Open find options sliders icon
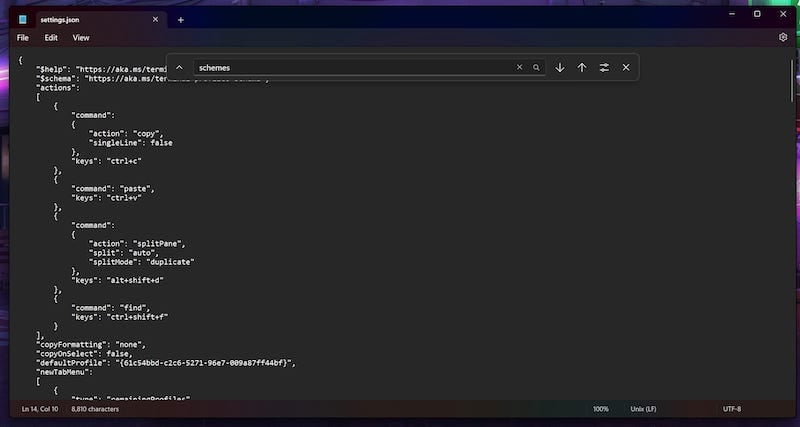This screenshot has height=427, width=800. 604,67
